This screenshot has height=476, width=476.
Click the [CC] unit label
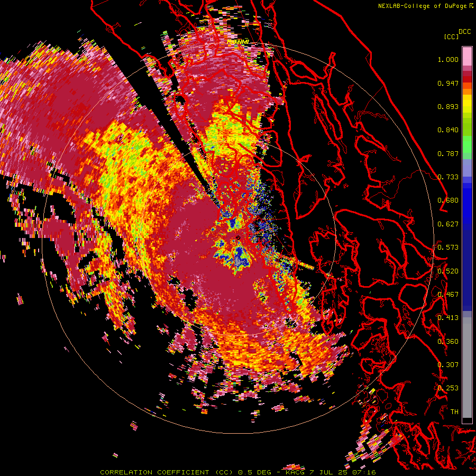[x=452, y=36]
